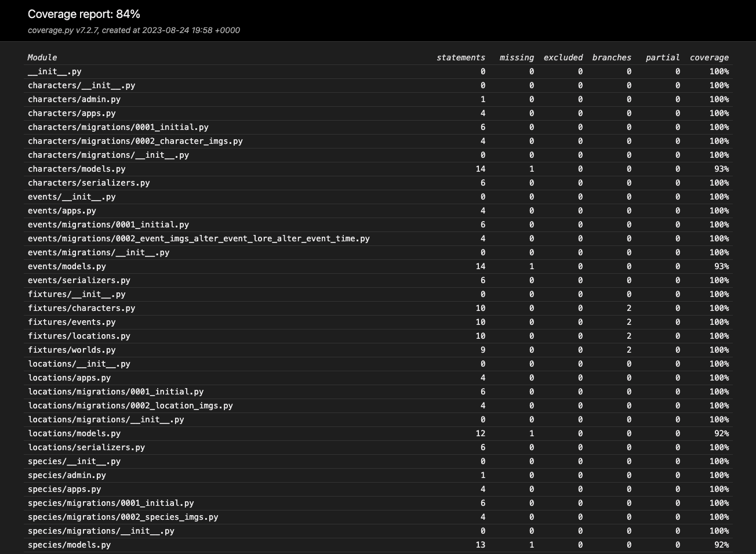Select statements count 13 for species/models.py
This screenshot has width=756, height=554.
click(x=481, y=545)
